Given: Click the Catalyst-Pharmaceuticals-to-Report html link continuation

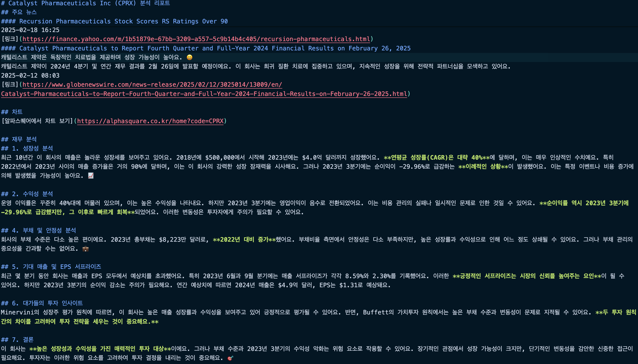Looking at the screenshot, I should (x=204, y=94).
